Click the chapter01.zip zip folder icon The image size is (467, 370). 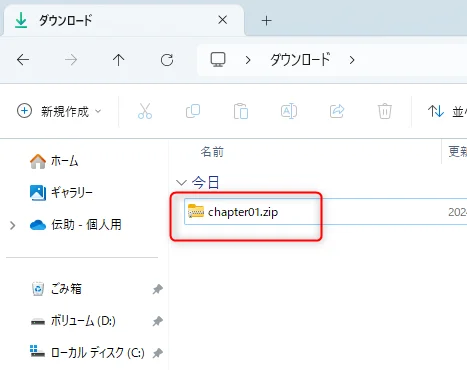click(x=196, y=211)
